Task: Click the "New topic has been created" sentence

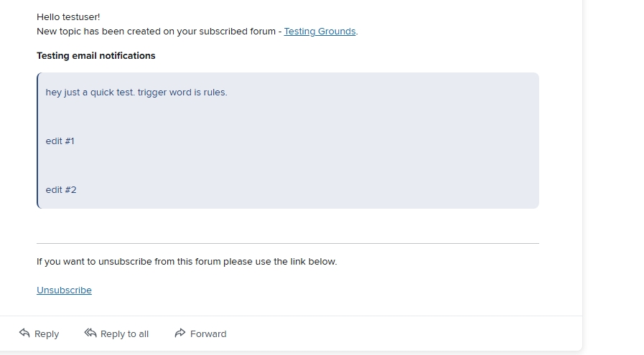Action: pos(158,32)
